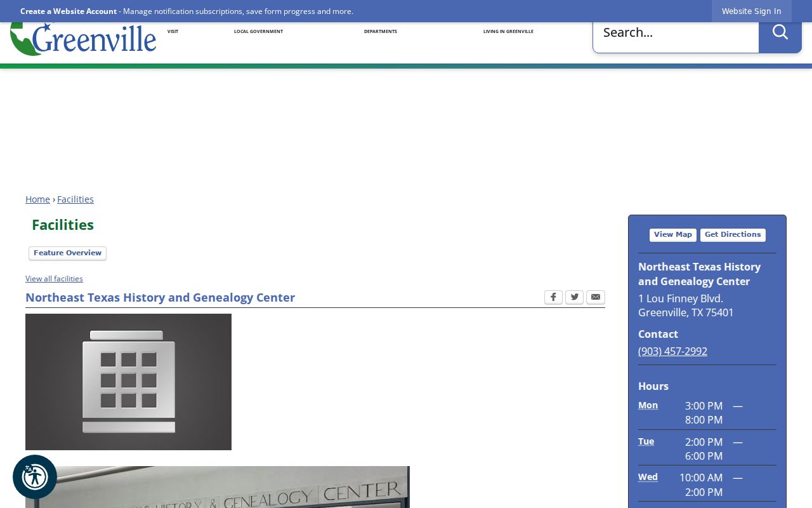Click the Greenville, TX 75401 text

point(686,312)
